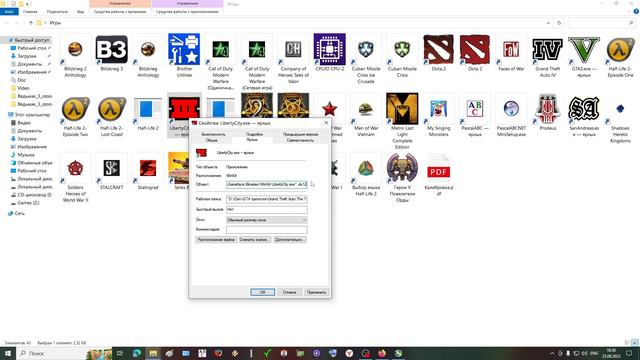This screenshot has height=360, width=640.
Task: Select the Men of War Vietnam icon
Action: [x=366, y=109]
